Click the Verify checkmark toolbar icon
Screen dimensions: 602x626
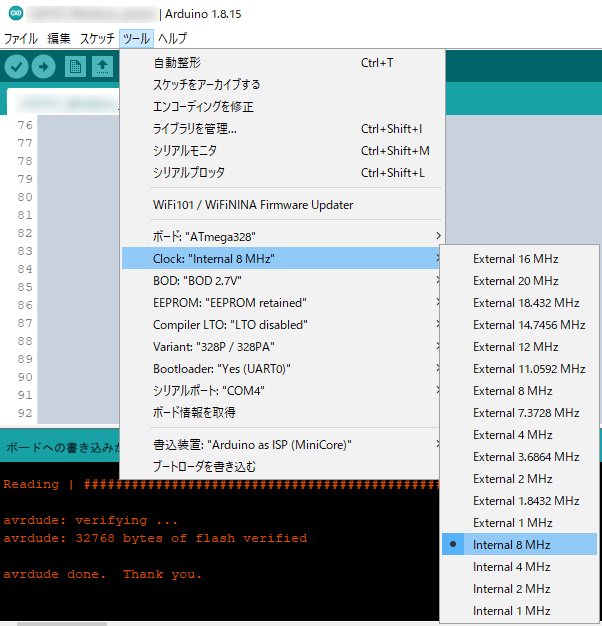pos(16,66)
